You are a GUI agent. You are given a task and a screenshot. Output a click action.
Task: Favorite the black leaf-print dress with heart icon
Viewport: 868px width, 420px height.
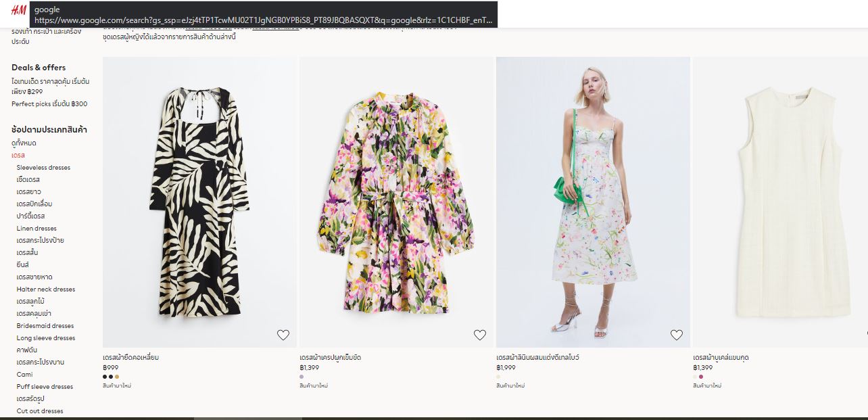(x=283, y=335)
